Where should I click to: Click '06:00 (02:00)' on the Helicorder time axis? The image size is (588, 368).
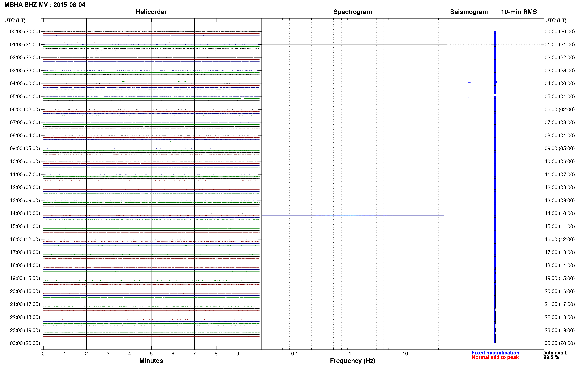pyautogui.click(x=25, y=110)
